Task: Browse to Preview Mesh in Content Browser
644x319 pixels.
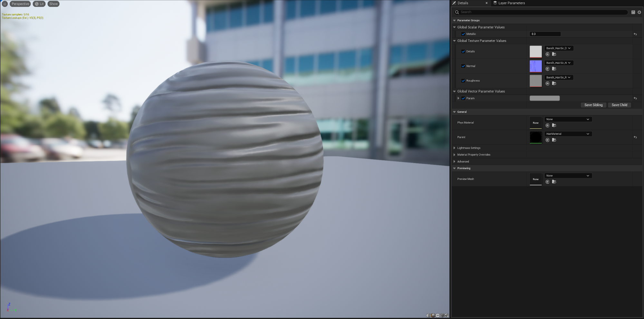Action: 554,182
